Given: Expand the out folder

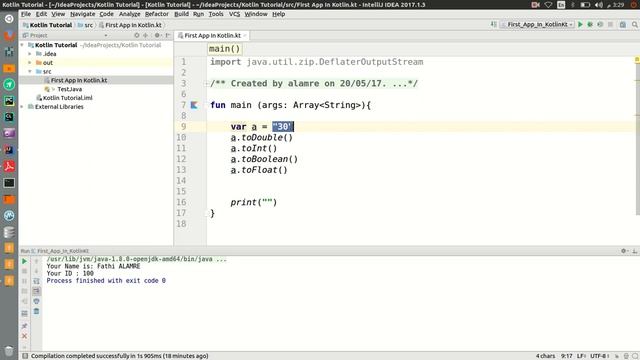Looking at the screenshot, I should click(x=30, y=63).
